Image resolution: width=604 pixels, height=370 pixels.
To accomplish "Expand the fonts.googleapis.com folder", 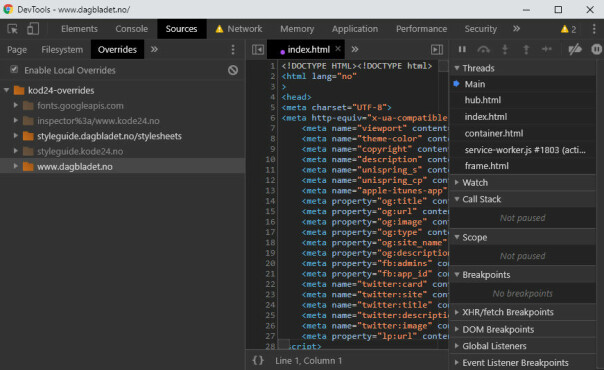I will (16, 105).
